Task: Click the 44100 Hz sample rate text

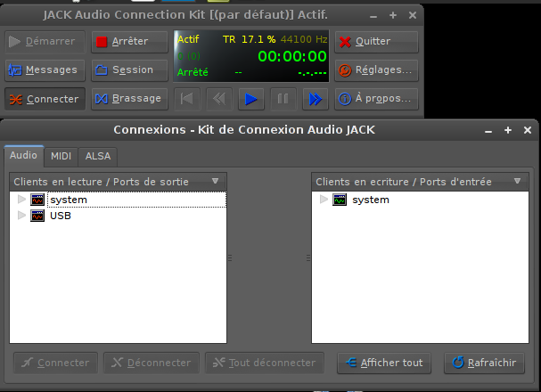Action: pyautogui.click(x=304, y=39)
